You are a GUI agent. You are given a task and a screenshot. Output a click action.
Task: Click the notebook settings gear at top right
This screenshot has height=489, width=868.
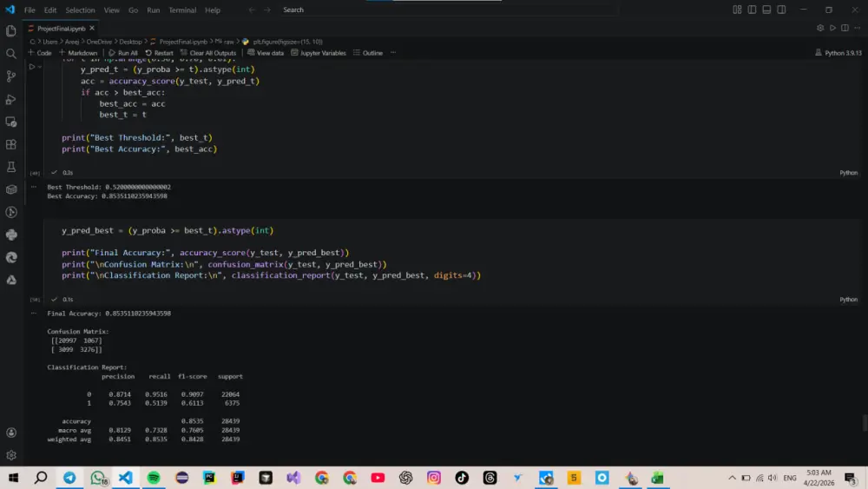click(x=820, y=29)
